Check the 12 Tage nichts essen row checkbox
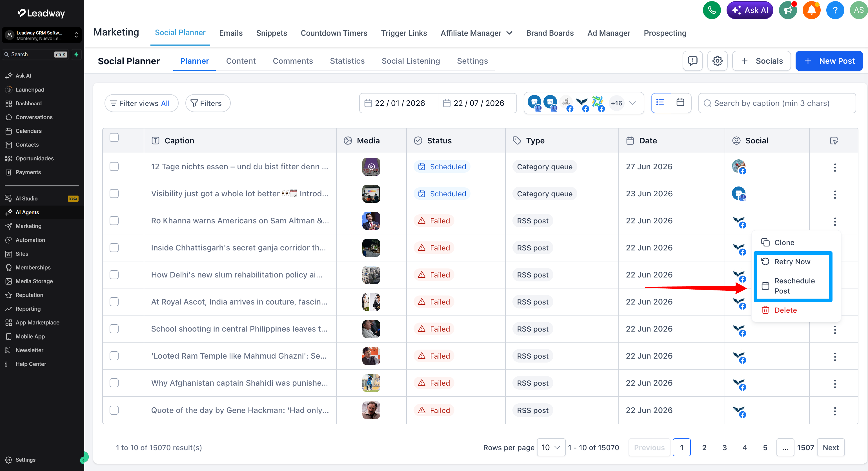This screenshot has width=868, height=471. (x=114, y=166)
